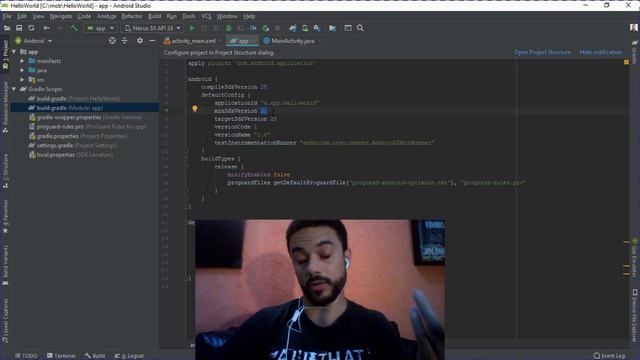The width and height of the screenshot is (640, 360).
Task: Open the Navigate menu
Action: 61,16
